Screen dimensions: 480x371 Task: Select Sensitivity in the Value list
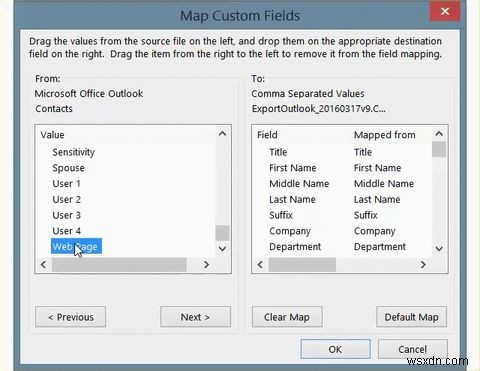[74, 152]
